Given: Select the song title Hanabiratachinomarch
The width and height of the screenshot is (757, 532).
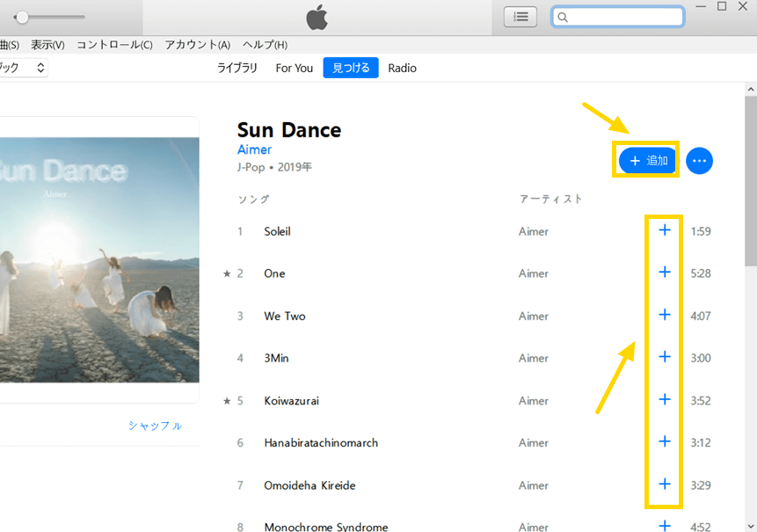Looking at the screenshot, I should pos(321,442).
